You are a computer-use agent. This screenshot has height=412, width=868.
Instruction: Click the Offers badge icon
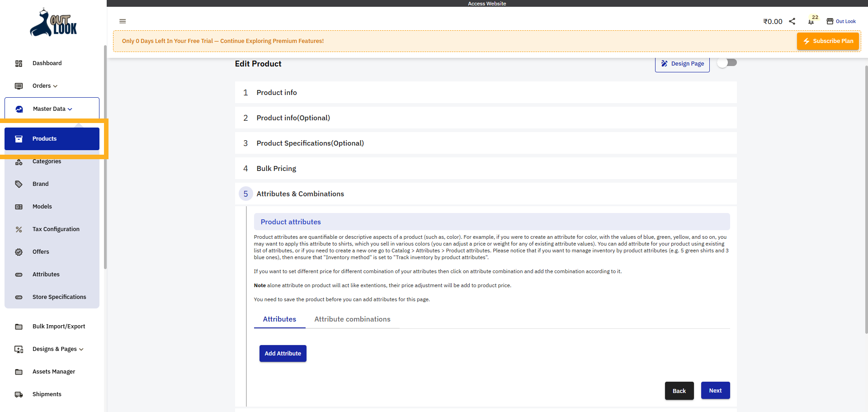[19, 252]
